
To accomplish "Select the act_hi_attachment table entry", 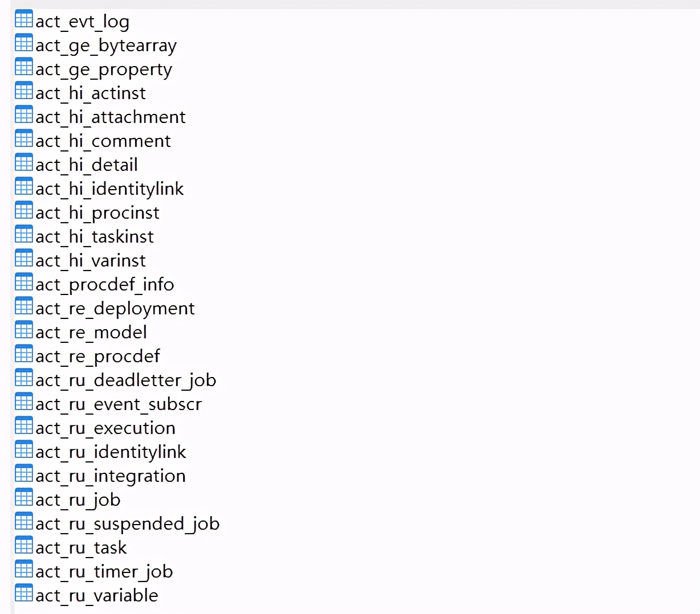I will pyautogui.click(x=110, y=117).
